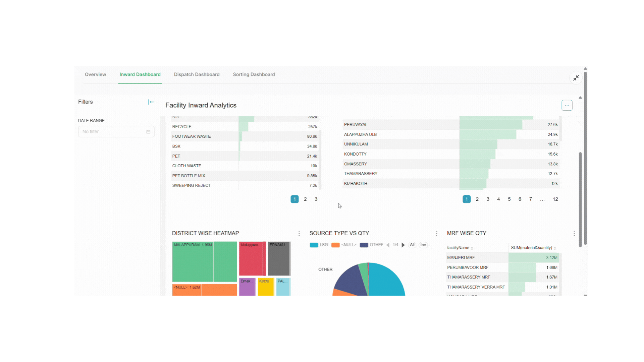Open the DISTRICT WISE HEATMAP kebab menu

tap(299, 233)
